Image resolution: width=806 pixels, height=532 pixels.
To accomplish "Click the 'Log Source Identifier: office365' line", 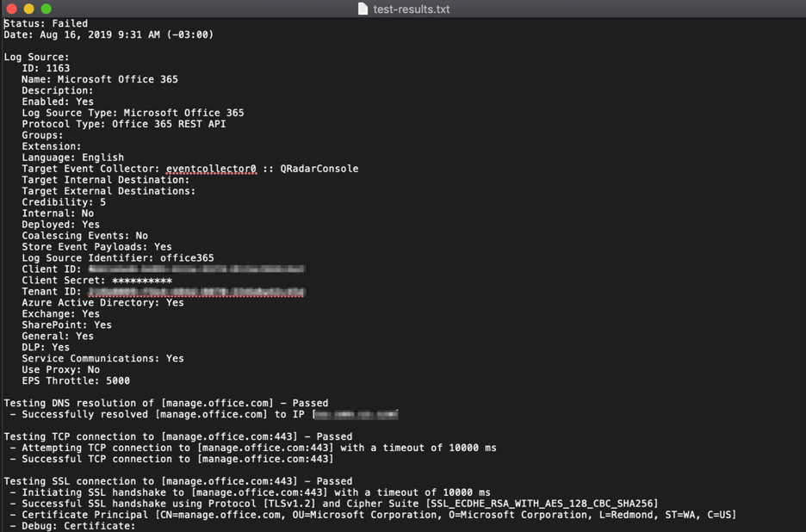I will (x=118, y=258).
